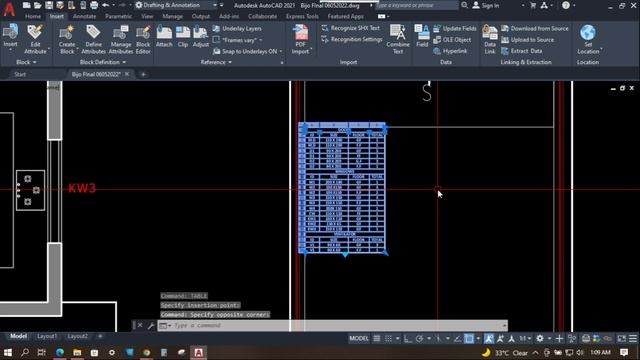The height and width of the screenshot is (360, 640).
Task: Open Recognition Settings
Action: (x=352, y=40)
